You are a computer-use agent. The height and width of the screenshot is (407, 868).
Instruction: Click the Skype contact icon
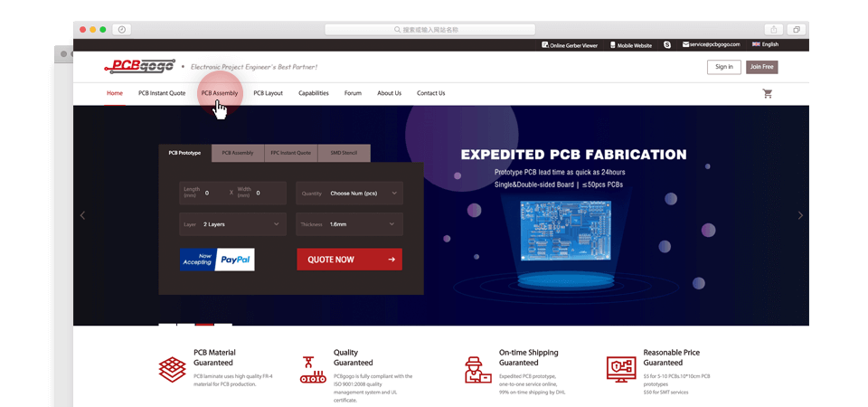click(x=667, y=44)
